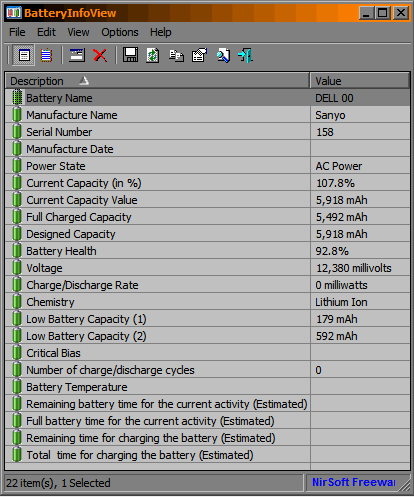Open the View menu
Viewport: 414px width, 497px height.
pyautogui.click(x=78, y=32)
